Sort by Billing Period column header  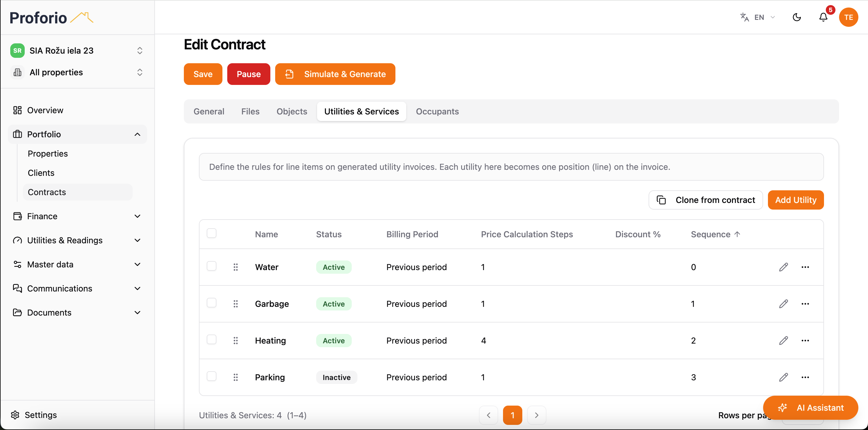[412, 234]
